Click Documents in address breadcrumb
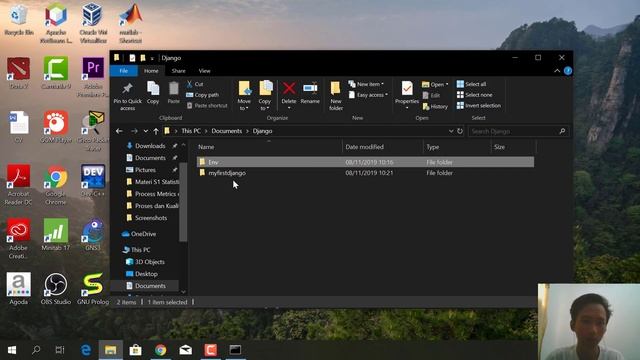The height and width of the screenshot is (360, 640). click(x=227, y=131)
